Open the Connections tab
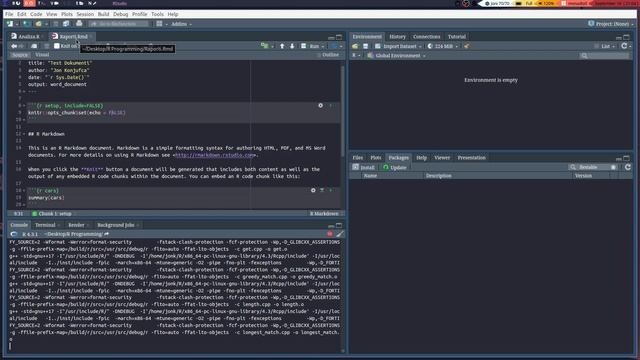This screenshot has height=360, width=640. (x=426, y=37)
